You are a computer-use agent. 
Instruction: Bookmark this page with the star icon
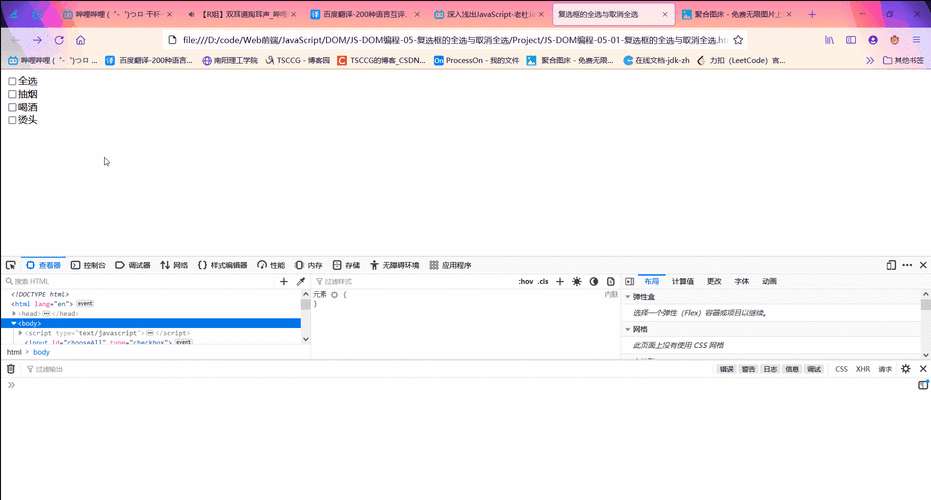(x=738, y=40)
